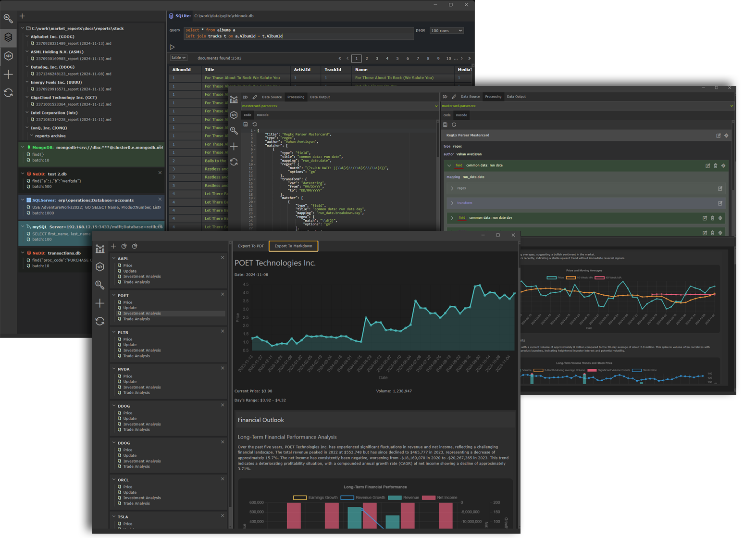Edit the transform row

(720, 203)
